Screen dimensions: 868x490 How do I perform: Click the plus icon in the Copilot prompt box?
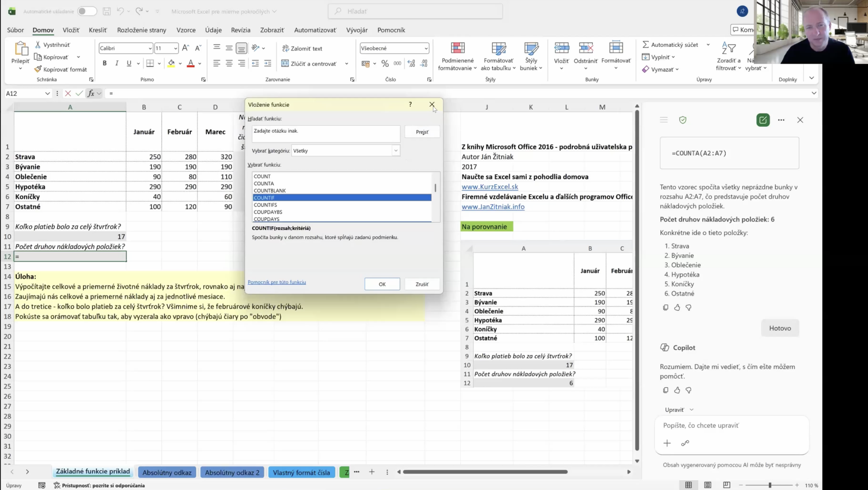coord(667,443)
